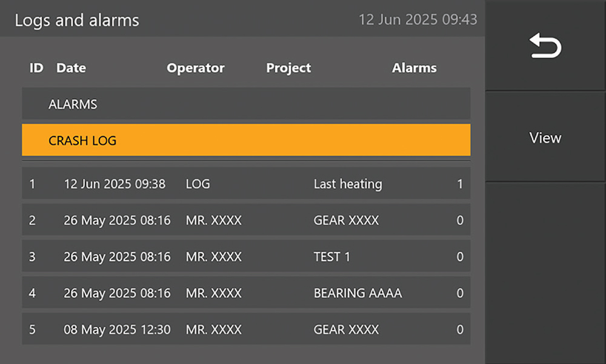Click the 12 Jun 2025 09:38 date cell

tap(115, 184)
